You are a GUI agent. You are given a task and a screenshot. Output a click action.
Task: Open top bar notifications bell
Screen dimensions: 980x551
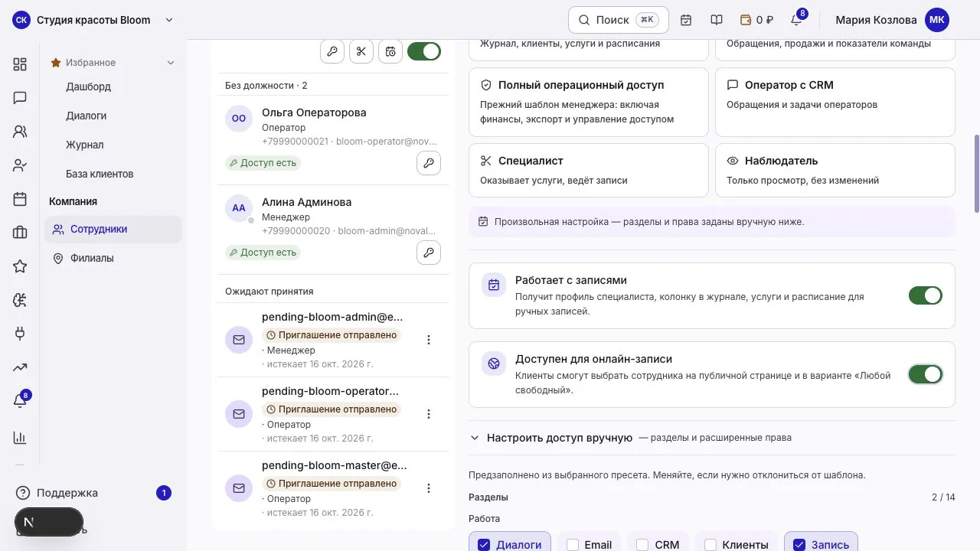pyautogui.click(x=796, y=20)
